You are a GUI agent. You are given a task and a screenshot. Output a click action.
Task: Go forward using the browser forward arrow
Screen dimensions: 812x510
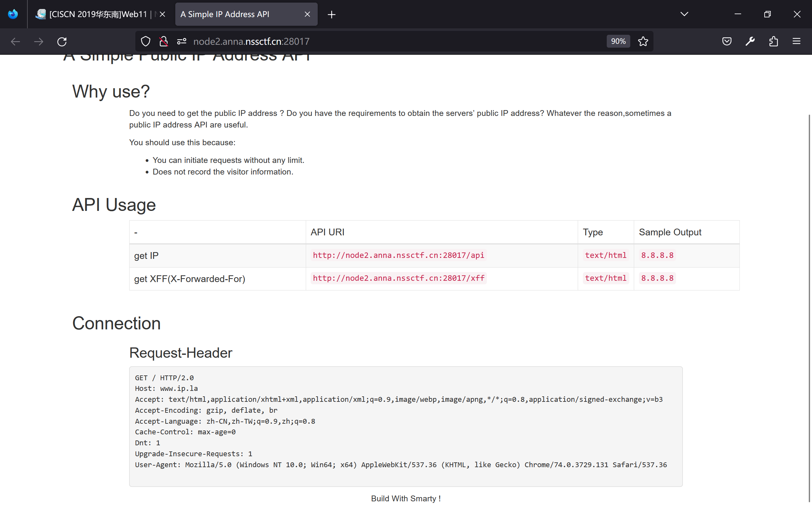tap(39, 42)
